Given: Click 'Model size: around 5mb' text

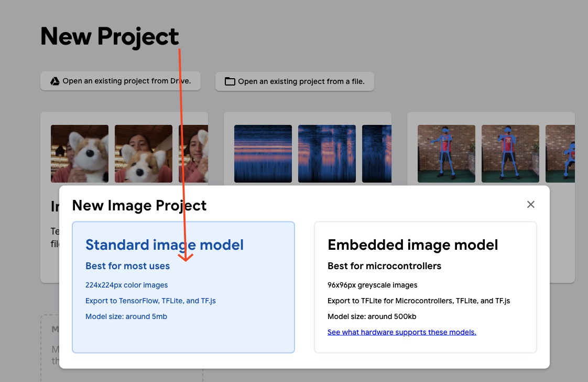Looking at the screenshot, I should click(x=126, y=316).
